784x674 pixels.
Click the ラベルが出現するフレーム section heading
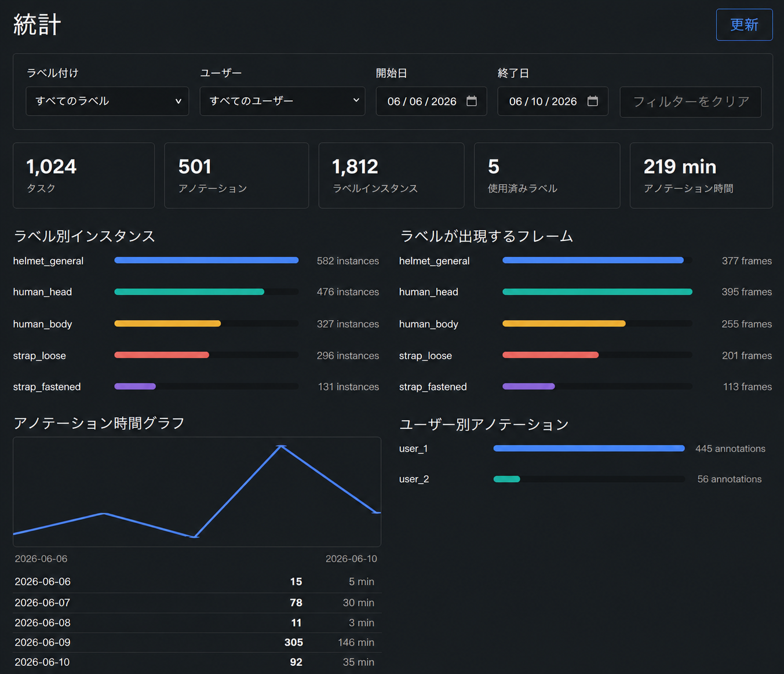point(486,236)
